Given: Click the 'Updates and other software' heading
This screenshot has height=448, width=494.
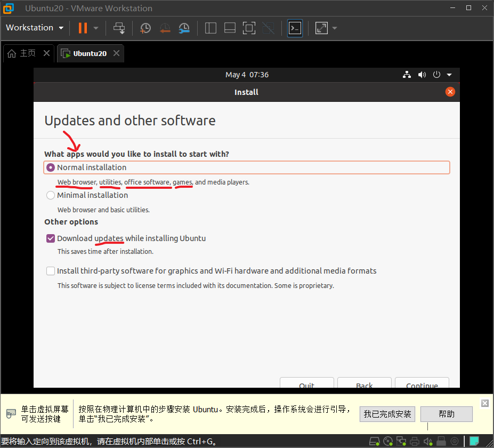Looking at the screenshot, I should (x=130, y=121).
